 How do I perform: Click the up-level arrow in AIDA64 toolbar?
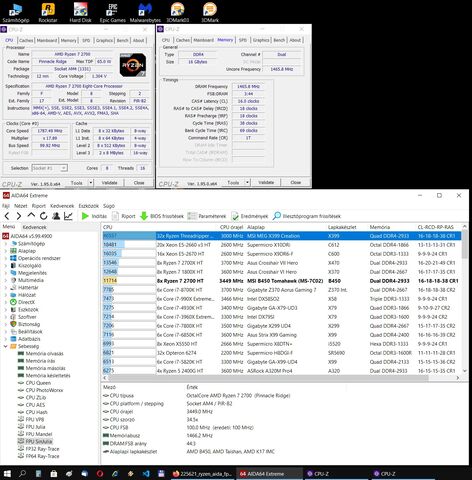(x=31, y=216)
